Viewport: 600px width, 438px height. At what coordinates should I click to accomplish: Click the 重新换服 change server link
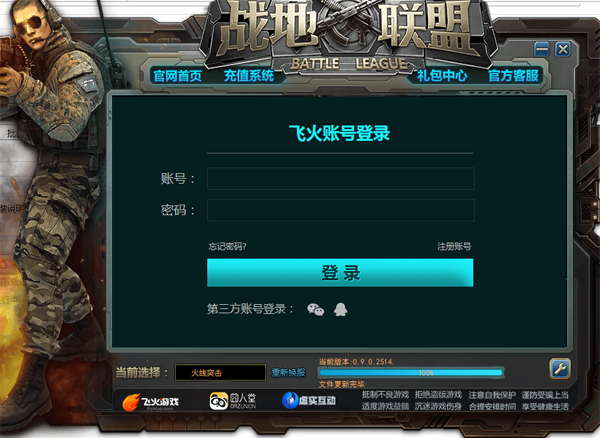pos(289,372)
